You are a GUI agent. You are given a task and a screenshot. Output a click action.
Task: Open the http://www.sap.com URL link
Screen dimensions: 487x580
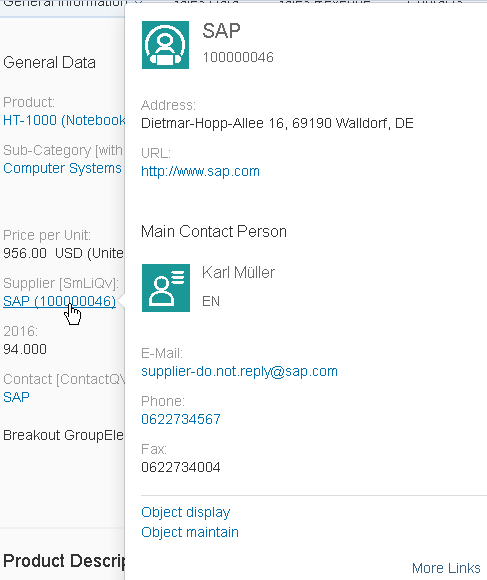click(200, 171)
